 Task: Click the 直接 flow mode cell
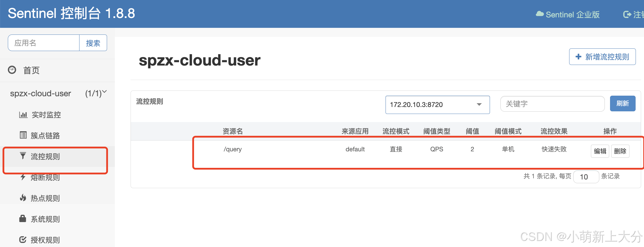[x=396, y=149]
